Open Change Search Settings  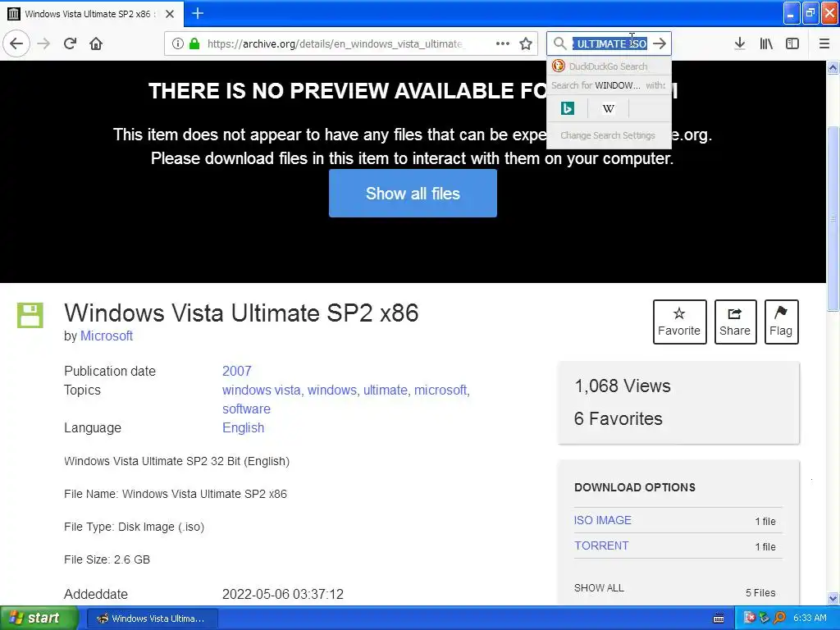(609, 135)
